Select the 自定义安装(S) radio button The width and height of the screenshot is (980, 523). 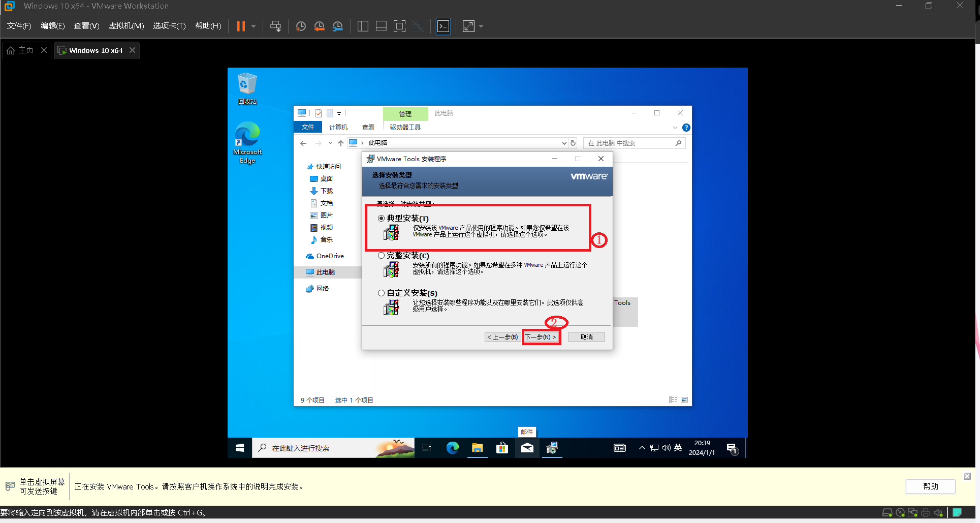click(x=381, y=293)
